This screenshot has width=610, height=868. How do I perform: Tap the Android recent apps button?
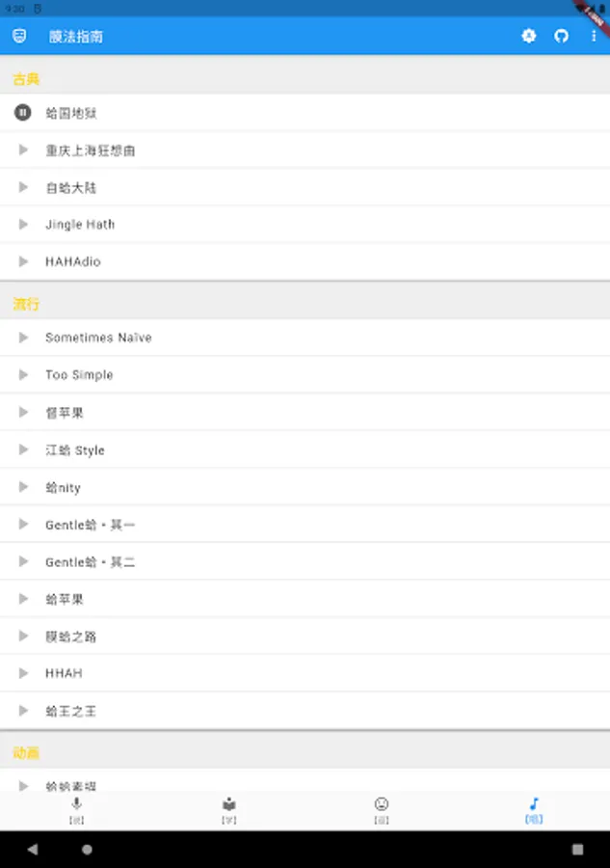(577, 849)
